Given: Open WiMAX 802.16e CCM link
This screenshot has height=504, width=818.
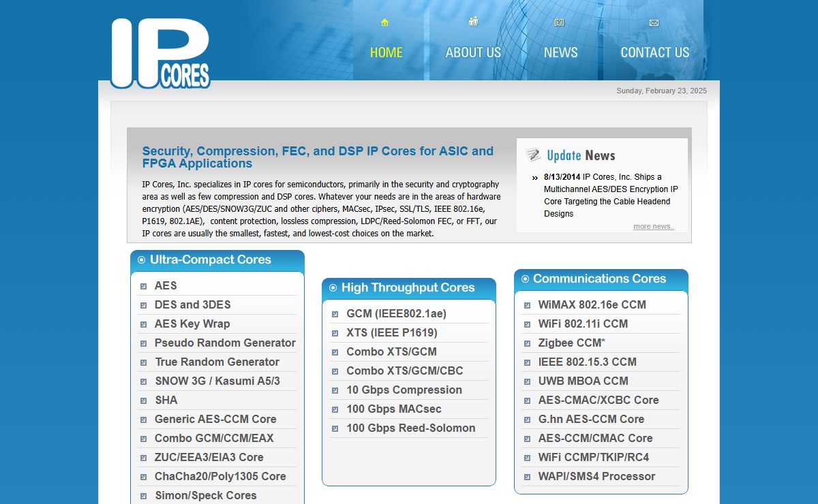Looking at the screenshot, I should click(592, 304).
